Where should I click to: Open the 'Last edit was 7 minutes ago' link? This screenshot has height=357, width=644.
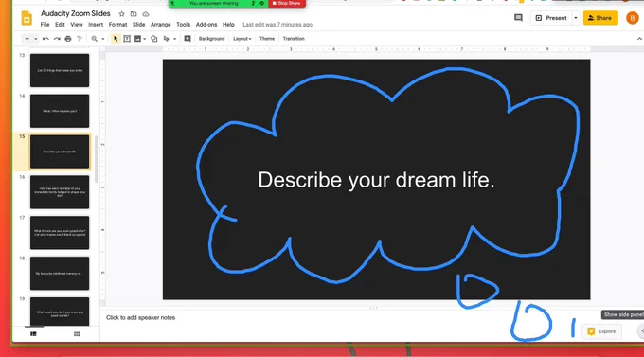[x=277, y=25]
